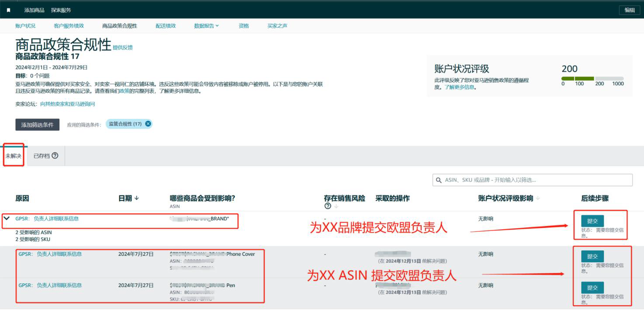This screenshot has width=644, height=310.
Task: Click 2 受影响的 ASIN text
Action: pyautogui.click(x=34, y=232)
